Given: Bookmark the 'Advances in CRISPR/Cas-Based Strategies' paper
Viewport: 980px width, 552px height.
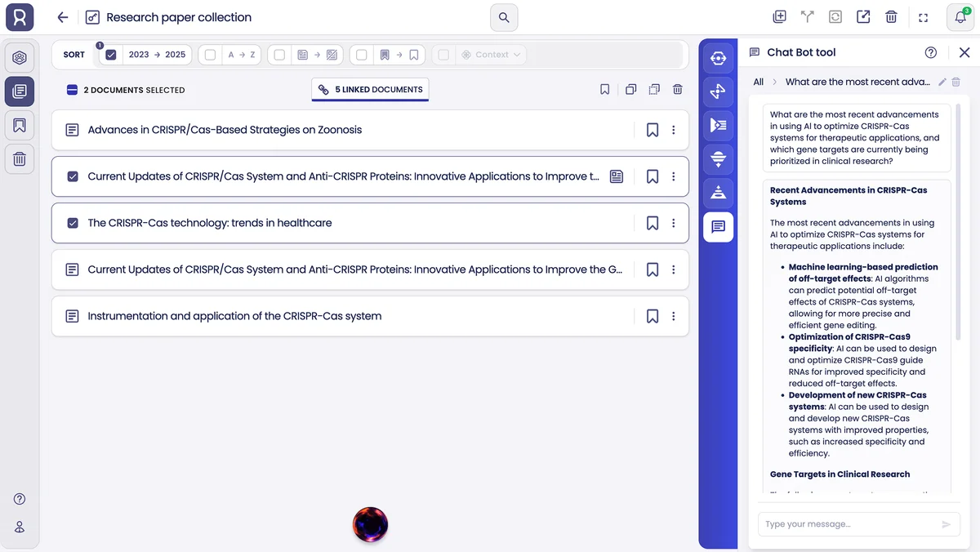Looking at the screenshot, I should point(653,129).
